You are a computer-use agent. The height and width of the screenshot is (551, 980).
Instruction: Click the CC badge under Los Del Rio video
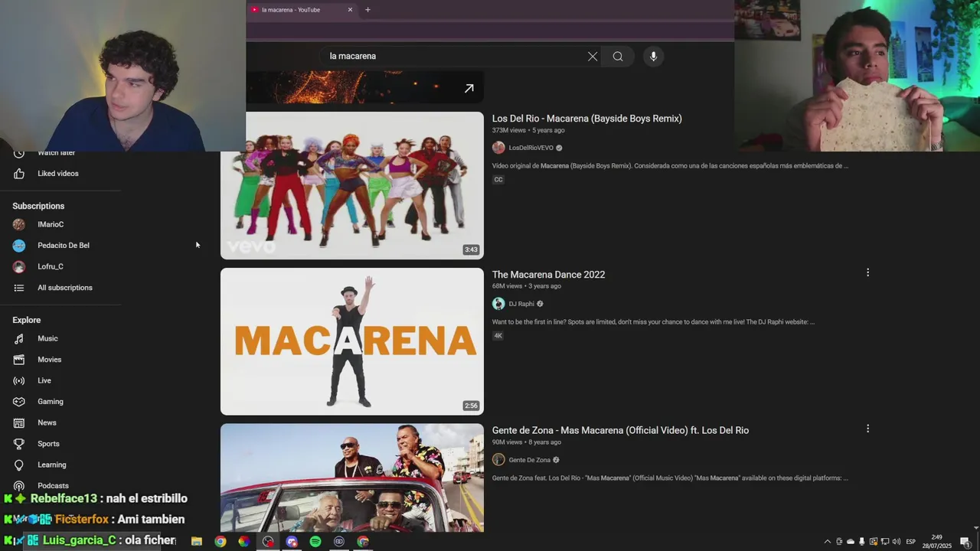pyautogui.click(x=498, y=180)
